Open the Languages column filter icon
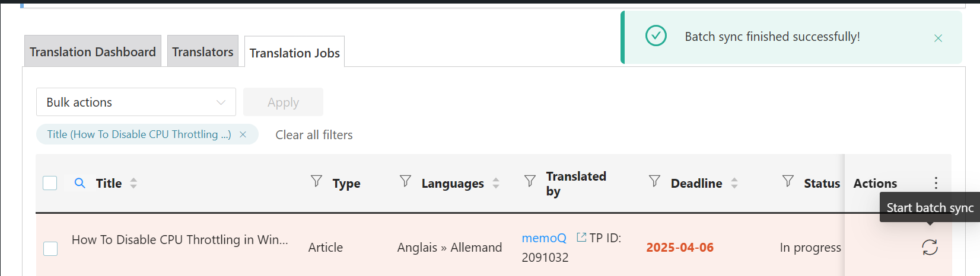Viewport: 980px width, 276px height. click(405, 181)
